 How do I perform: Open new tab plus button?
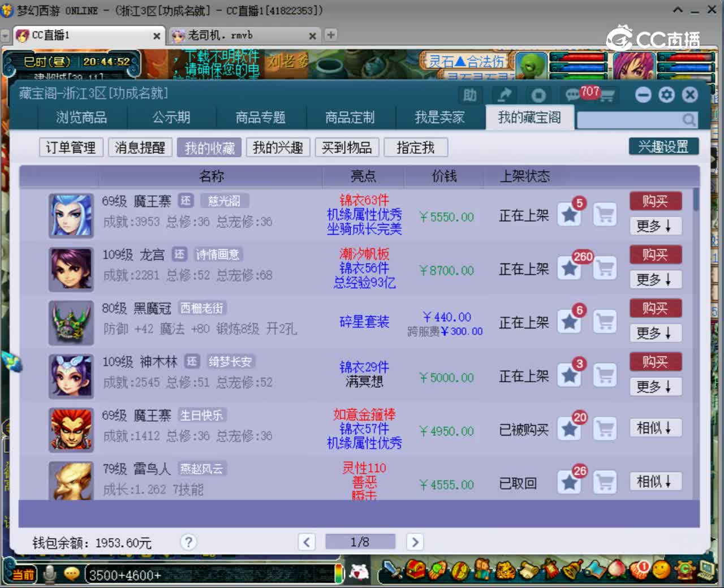click(x=331, y=35)
